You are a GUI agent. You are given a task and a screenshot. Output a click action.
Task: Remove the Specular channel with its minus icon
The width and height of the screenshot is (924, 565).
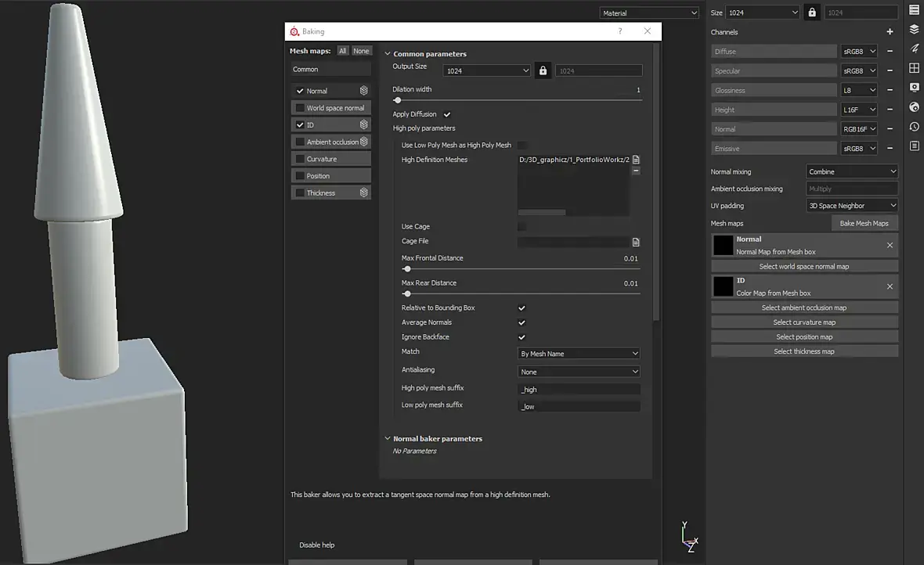(x=890, y=70)
